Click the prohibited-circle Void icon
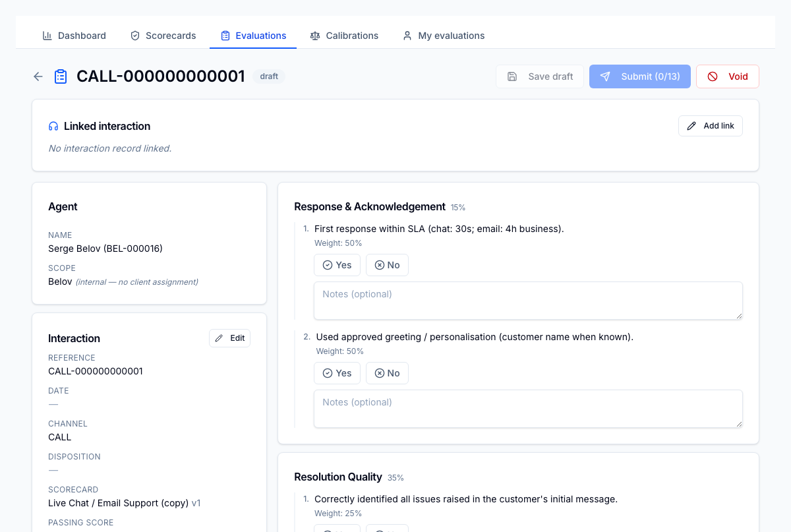The height and width of the screenshot is (532, 791). point(713,76)
